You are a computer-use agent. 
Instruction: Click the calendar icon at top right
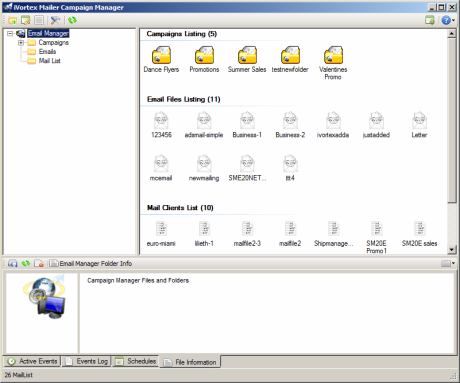pyautogui.click(x=430, y=20)
